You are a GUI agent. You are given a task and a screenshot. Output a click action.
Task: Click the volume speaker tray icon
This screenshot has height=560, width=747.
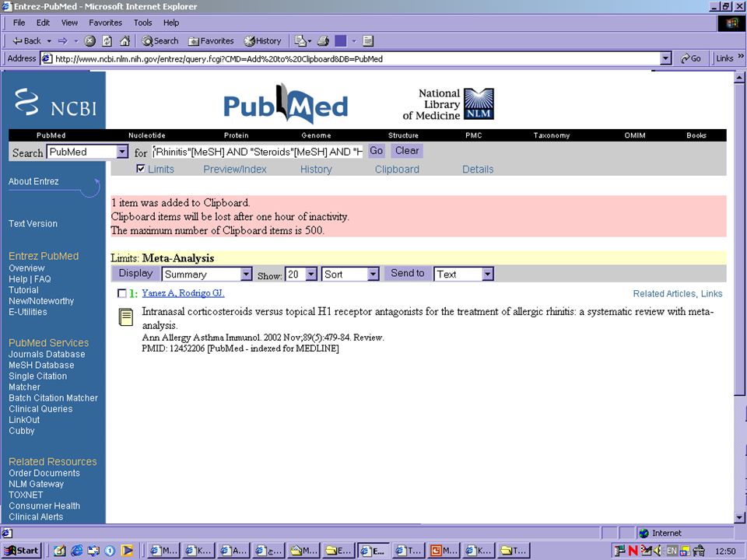[x=658, y=551]
